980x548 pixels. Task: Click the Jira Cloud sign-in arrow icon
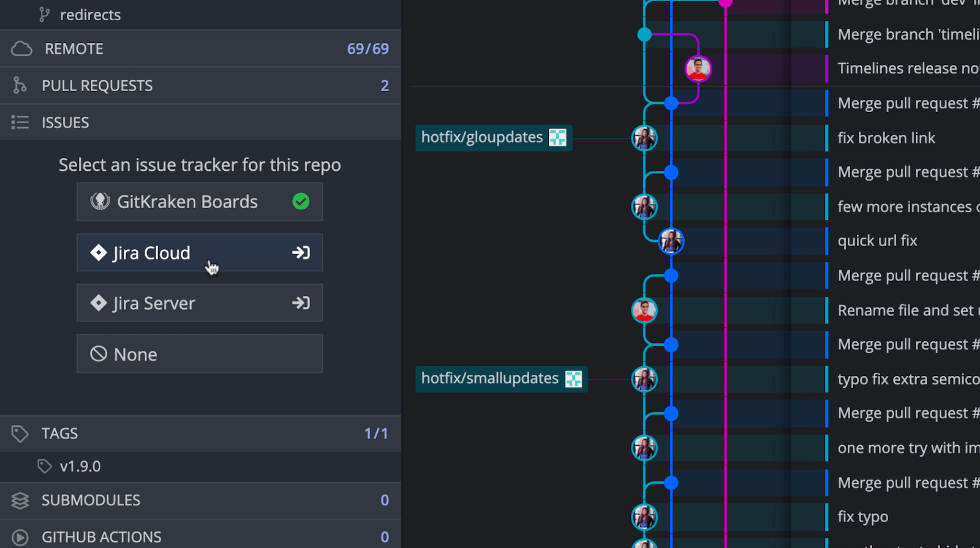click(x=301, y=253)
